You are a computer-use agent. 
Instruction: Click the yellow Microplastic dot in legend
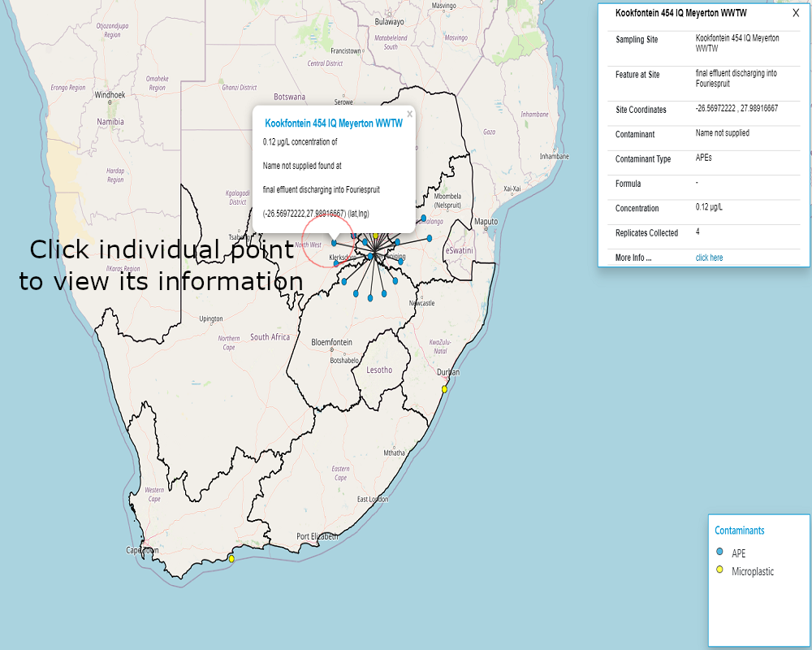(719, 570)
